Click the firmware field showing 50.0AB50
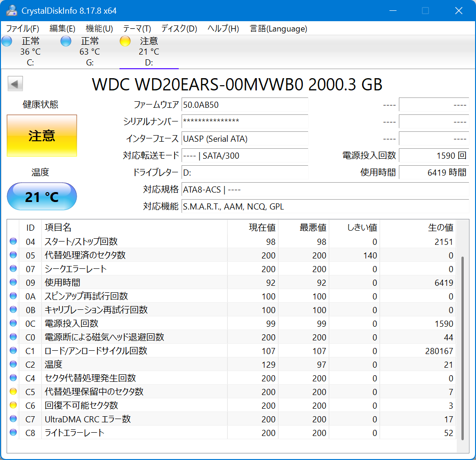Screen dimensions: 476x460 tap(245, 105)
